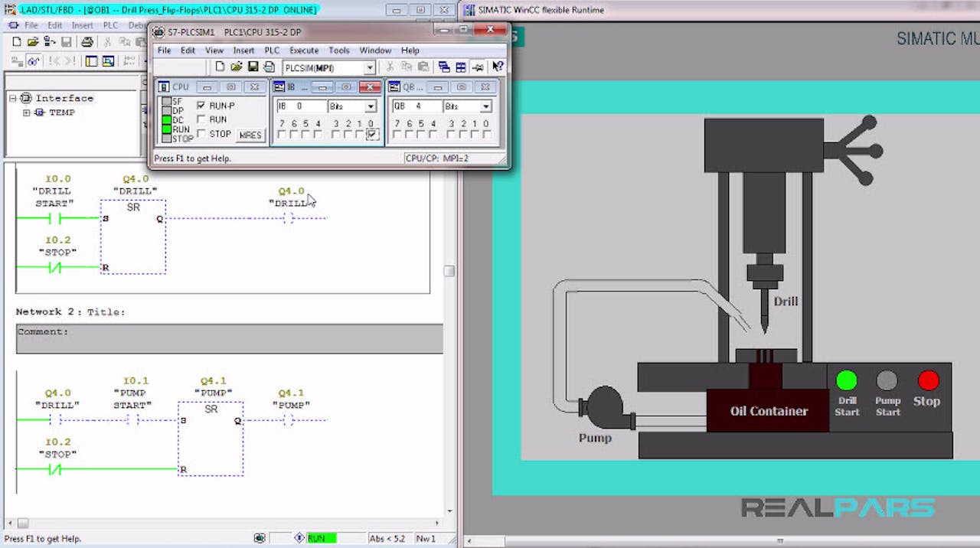
Task: Click the print icon in PLCSIM toolbar
Action: click(269, 67)
